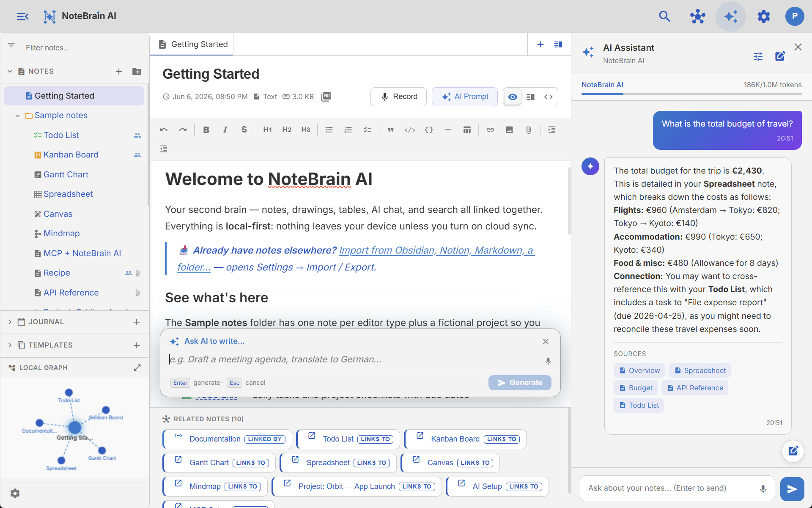Insert horizontal rule
Screen dimensions: 812x508
(448, 130)
